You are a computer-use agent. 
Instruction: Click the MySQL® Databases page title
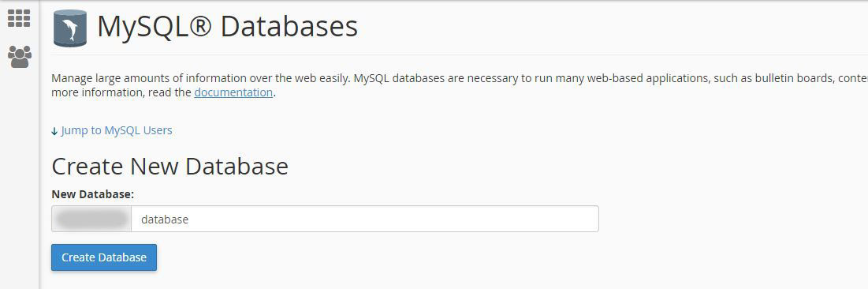(227, 27)
